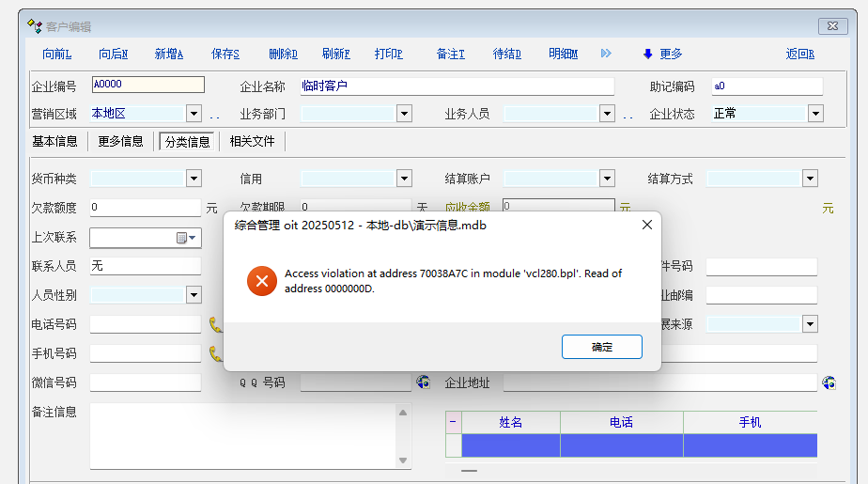Expand the 营销区域 dropdown
This screenshot has width=868, height=484.
pyautogui.click(x=194, y=114)
